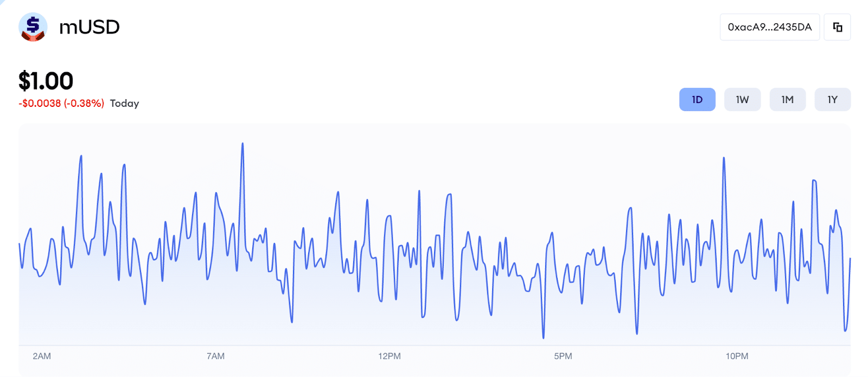Click the highest peak on the price chart
The image size is (868, 377).
point(242,144)
